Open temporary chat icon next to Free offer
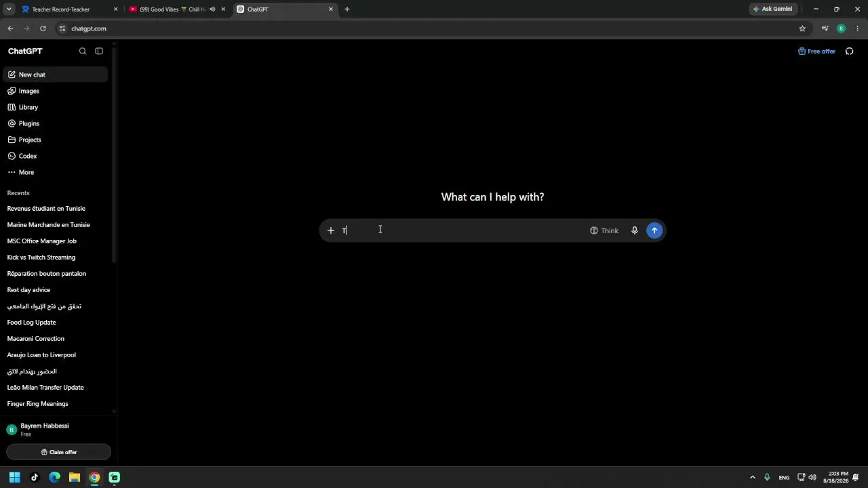 coord(849,52)
